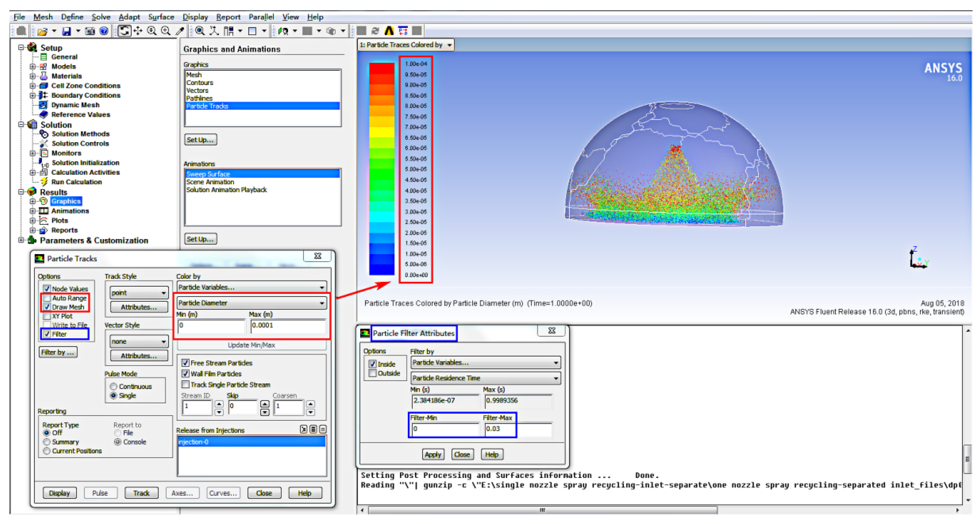The width and height of the screenshot is (980, 524).
Task: Open the Particle Diameter dropdown
Action: pyautogui.click(x=251, y=303)
